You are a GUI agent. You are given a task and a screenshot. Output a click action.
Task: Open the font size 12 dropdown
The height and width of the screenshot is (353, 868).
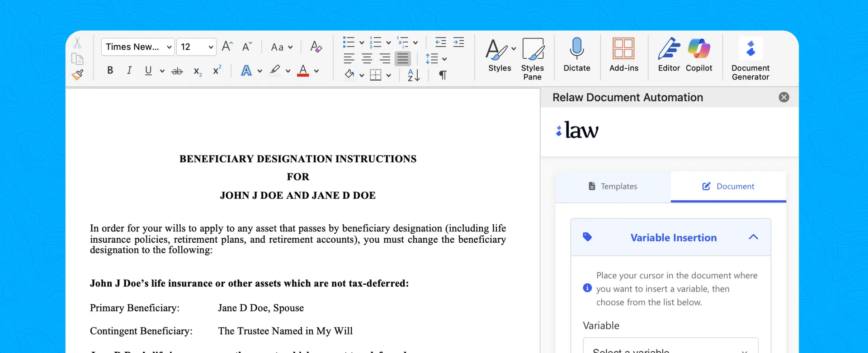tap(196, 47)
